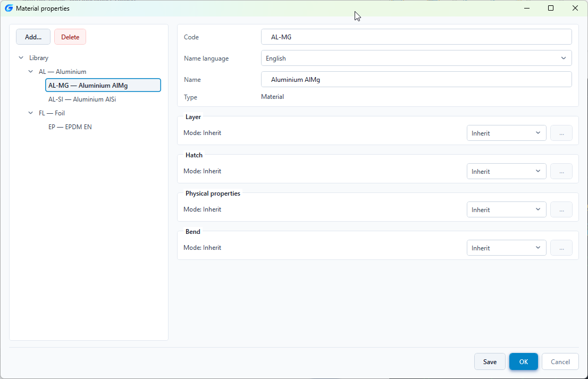Delete the selected material
This screenshot has height=379, width=588.
70,37
